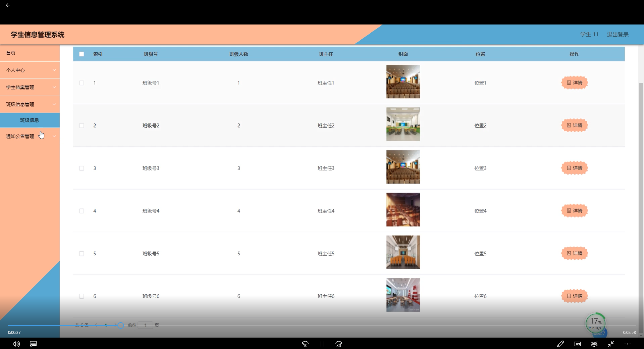This screenshot has width=644, height=349.
Task: Check the checkbox for row 2
Action: (82, 126)
